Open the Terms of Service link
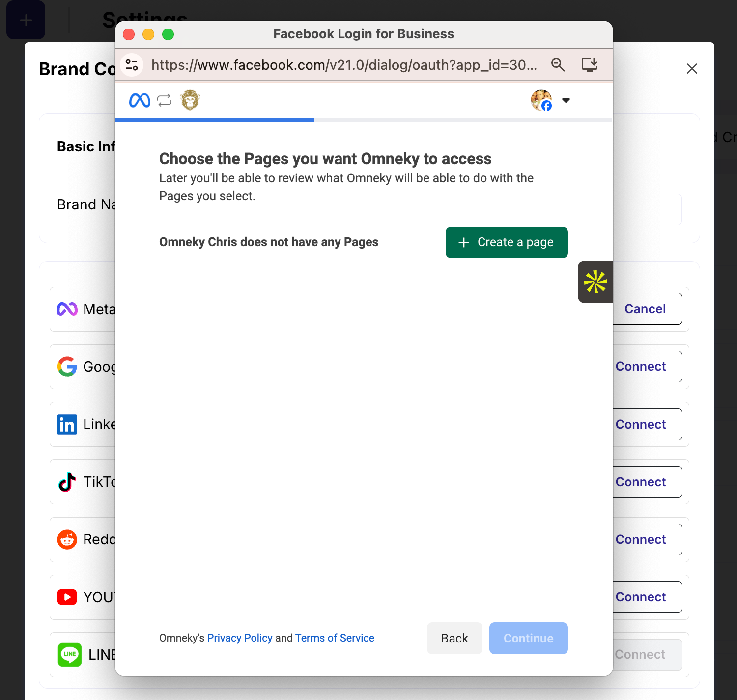This screenshot has height=700, width=737. [x=335, y=638]
